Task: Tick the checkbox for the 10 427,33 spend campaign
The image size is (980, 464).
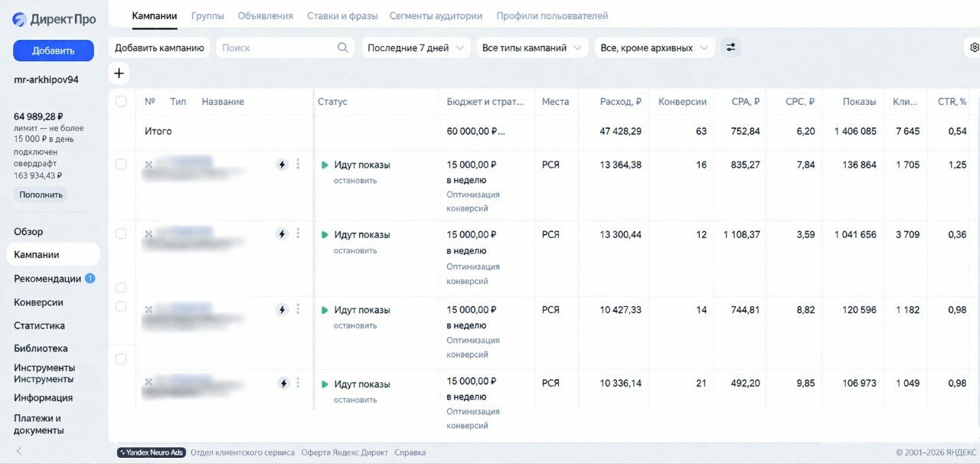Action: (x=121, y=306)
